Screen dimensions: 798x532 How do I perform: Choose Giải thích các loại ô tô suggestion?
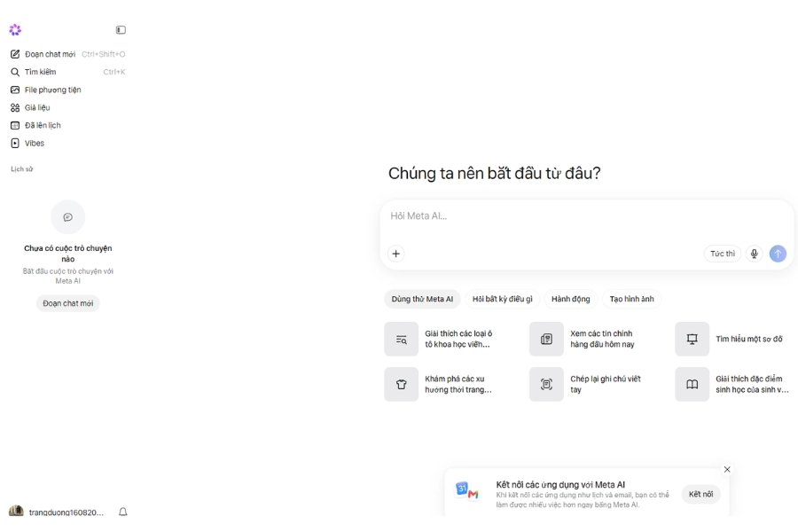(x=450, y=339)
